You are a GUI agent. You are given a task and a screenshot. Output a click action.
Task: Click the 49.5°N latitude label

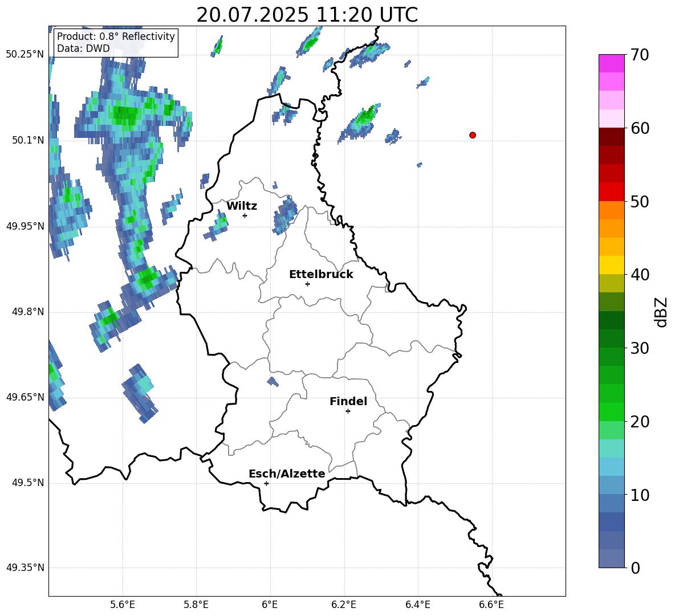28,483
